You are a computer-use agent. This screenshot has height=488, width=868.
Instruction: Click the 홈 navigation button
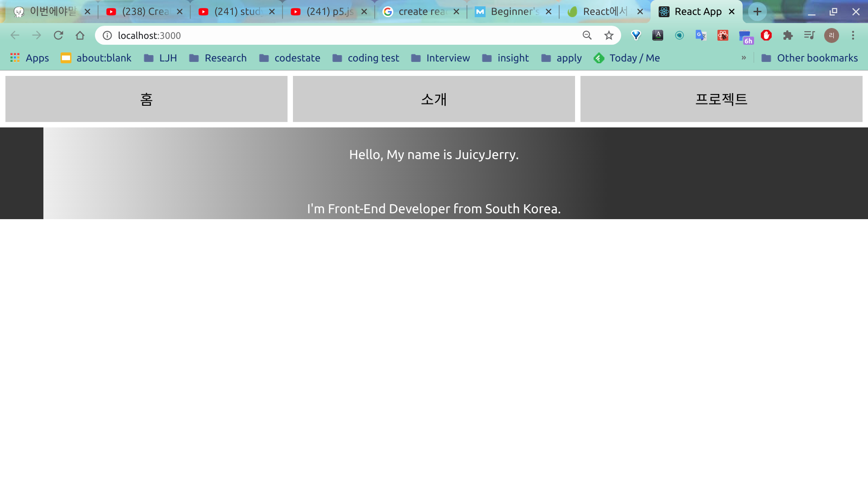tap(146, 99)
